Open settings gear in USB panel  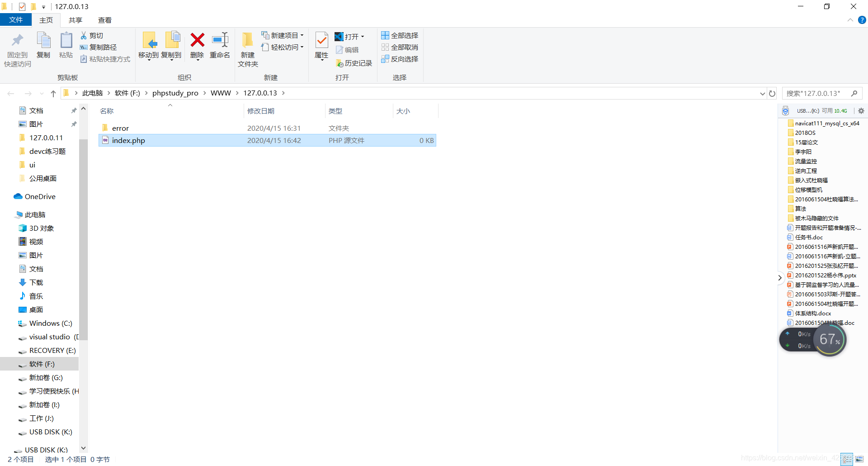(861, 111)
